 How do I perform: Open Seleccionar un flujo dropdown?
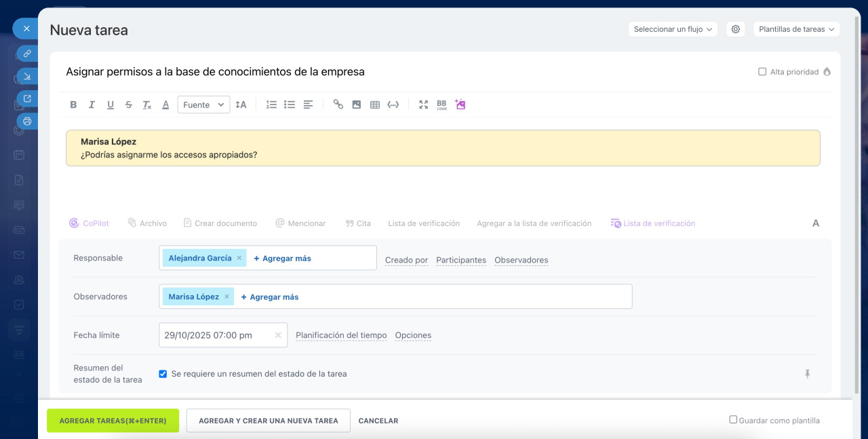point(673,29)
